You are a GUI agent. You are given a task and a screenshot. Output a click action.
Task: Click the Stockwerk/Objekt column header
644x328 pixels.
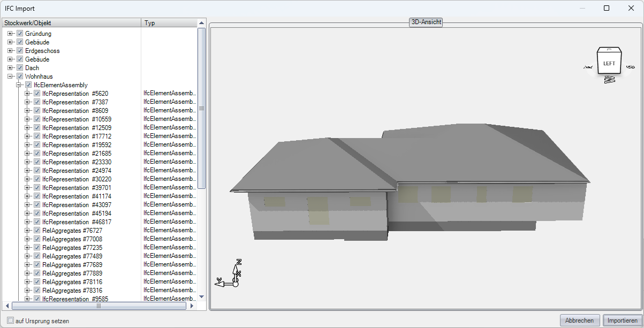(x=72, y=23)
